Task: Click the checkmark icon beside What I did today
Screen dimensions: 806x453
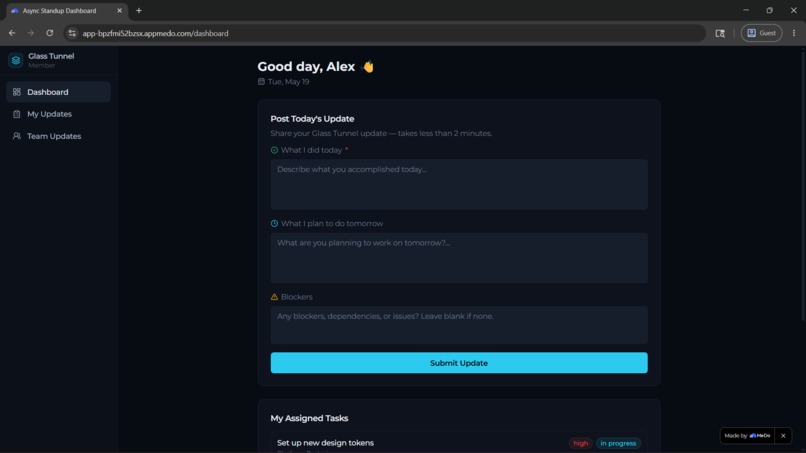Action: point(274,150)
